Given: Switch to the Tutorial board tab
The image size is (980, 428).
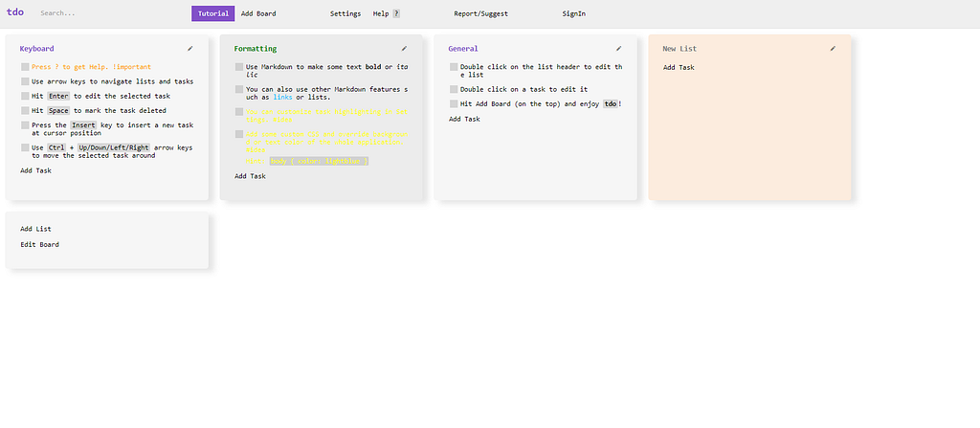Looking at the screenshot, I should (x=213, y=13).
